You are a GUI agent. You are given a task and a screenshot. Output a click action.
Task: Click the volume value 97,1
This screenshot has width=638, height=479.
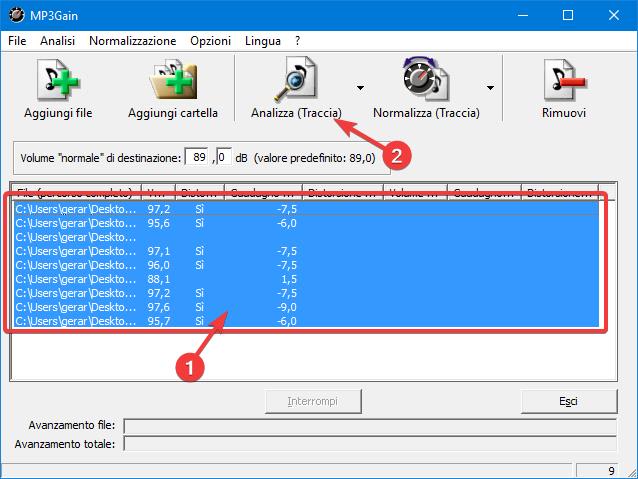click(x=159, y=251)
